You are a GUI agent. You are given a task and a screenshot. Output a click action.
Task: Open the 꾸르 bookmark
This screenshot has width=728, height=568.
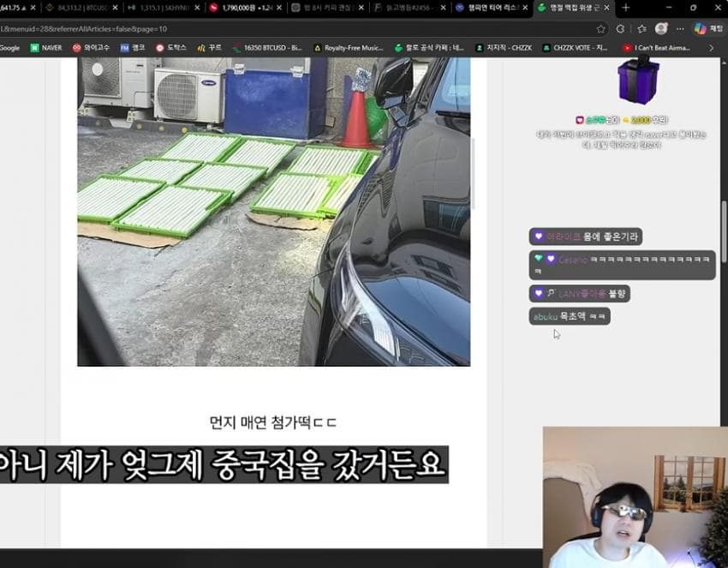coord(209,48)
